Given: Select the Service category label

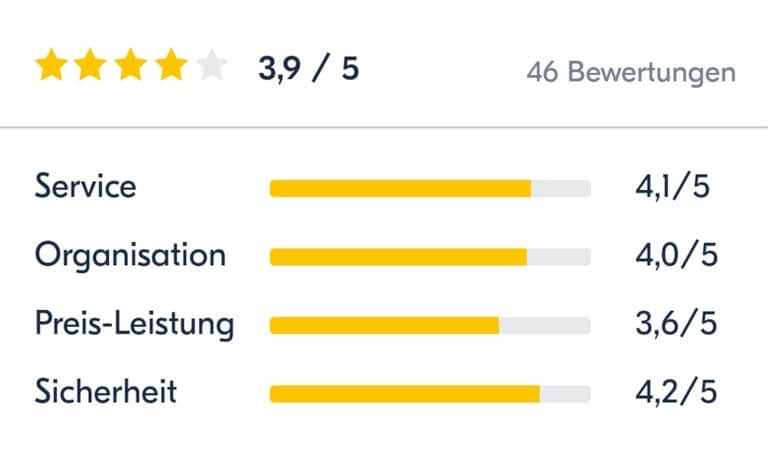Looking at the screenshot, I should 85,186.
